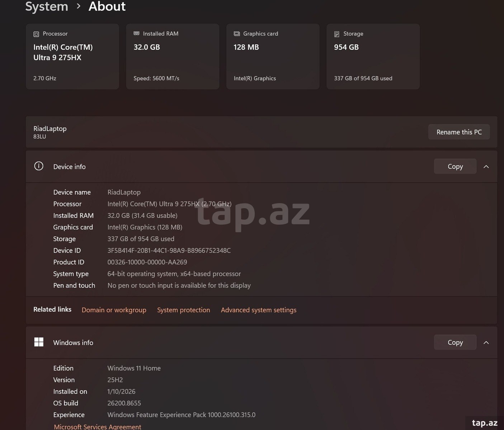The image size is (504, 430).
Task: Click the Device info circle icon
Action: (39, 166)
